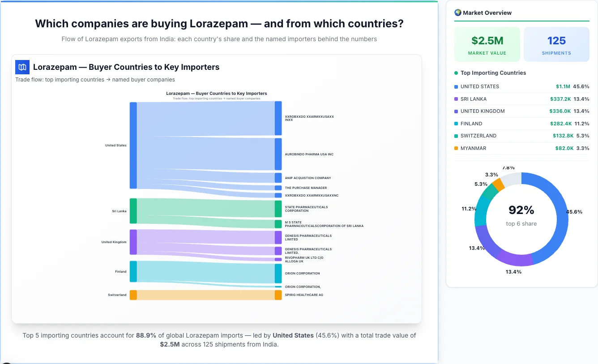The width and height of the screenshot is (598, 364).
Task: Select the green square beside Top Importing Countries
Action: [x=456, y=73]
